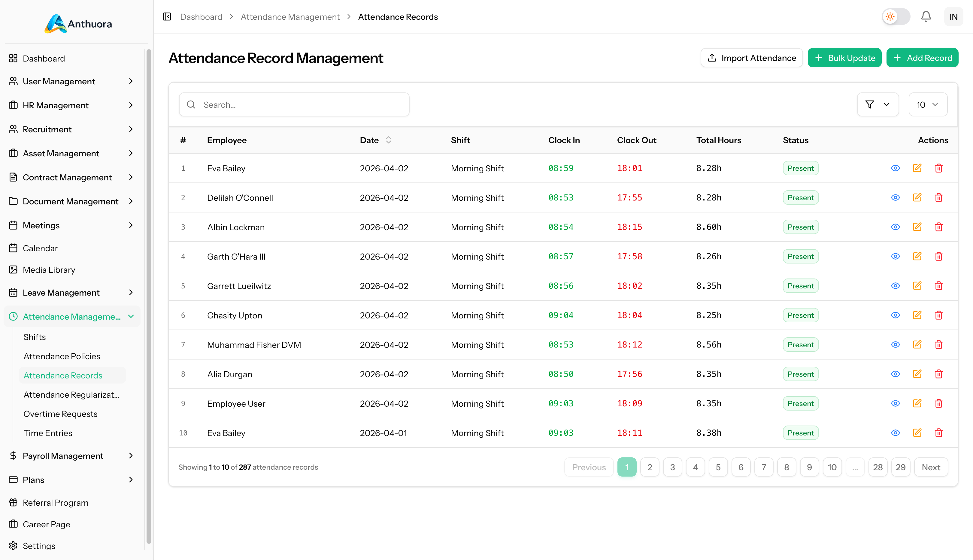Click the Add Record button
This screenshot has height=560, width=973.
(922, 58)
